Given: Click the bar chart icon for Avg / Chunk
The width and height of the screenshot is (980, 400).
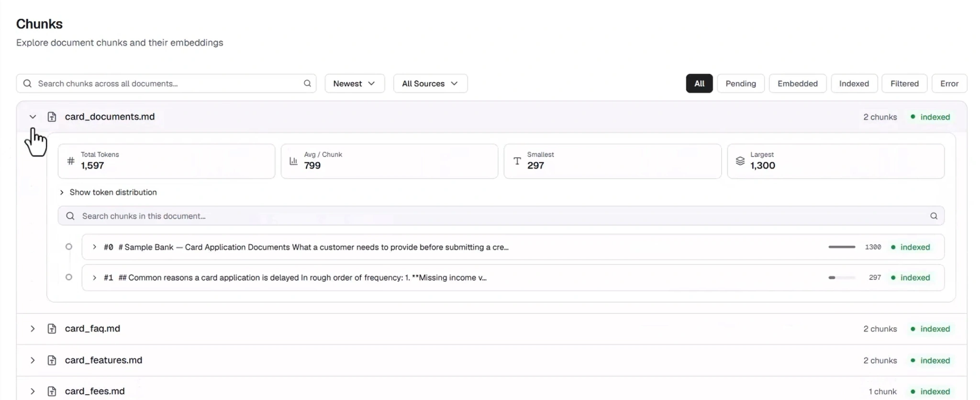Looking at the screenshot, I should (293, 161).
